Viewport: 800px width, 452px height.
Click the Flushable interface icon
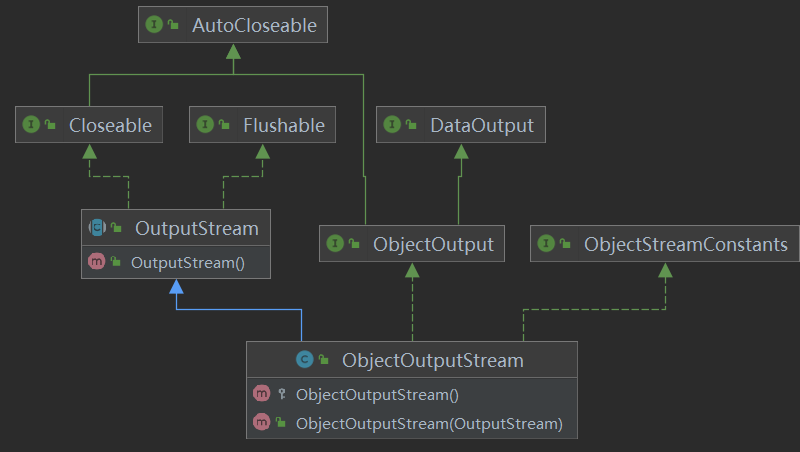tap(205, 125)
